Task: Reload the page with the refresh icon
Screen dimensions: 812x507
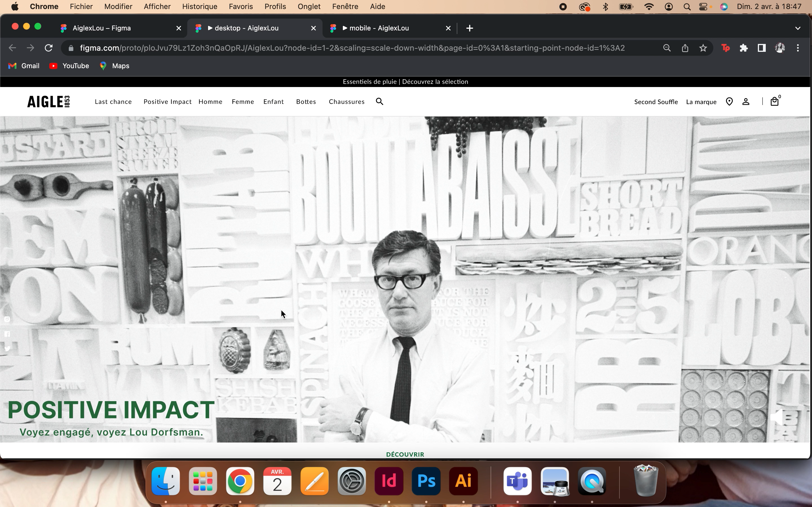Action: click(49, 48)
